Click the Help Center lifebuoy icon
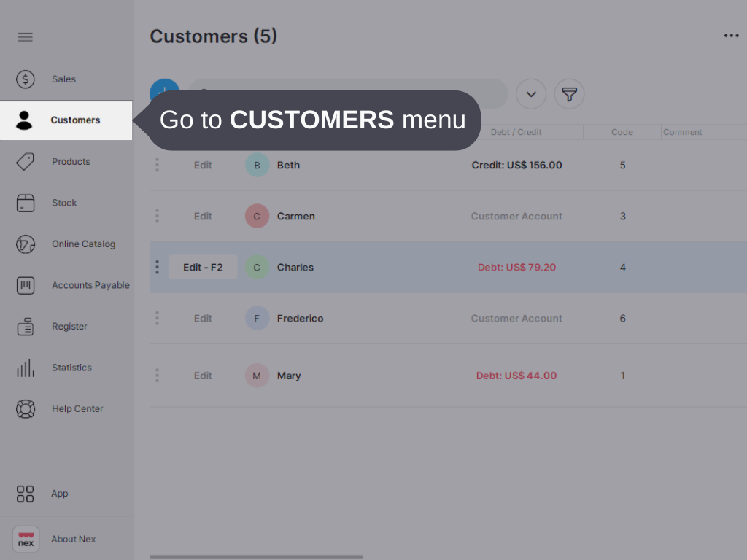Image resolution: width=747 pixels, height=560 pixels. tap(25, 408)
